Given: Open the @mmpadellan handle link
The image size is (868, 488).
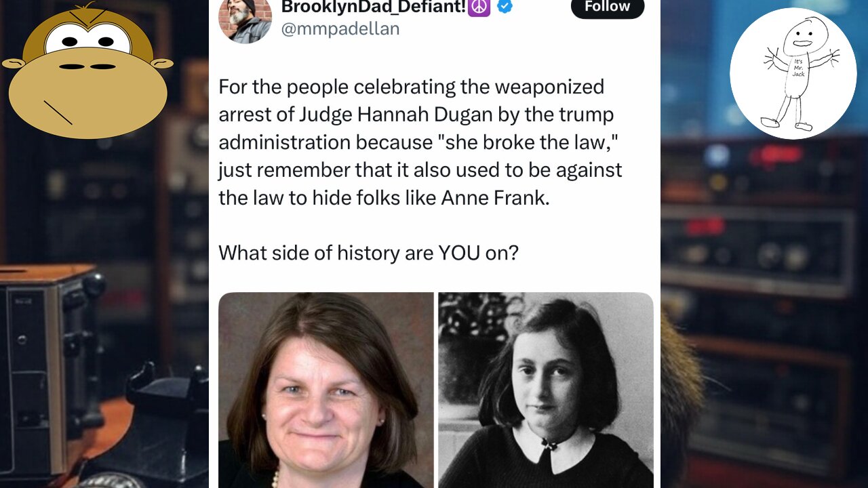Looking at the screenshot, I should [340, 28].
